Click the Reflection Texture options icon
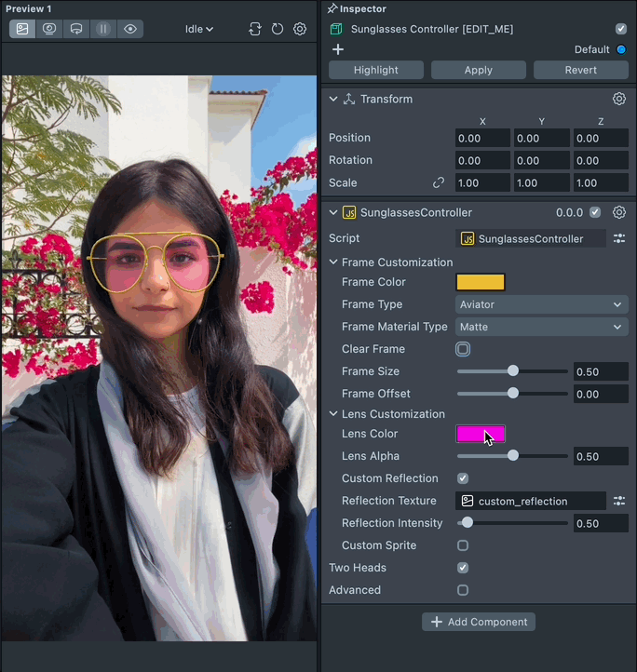 [618, 501]
